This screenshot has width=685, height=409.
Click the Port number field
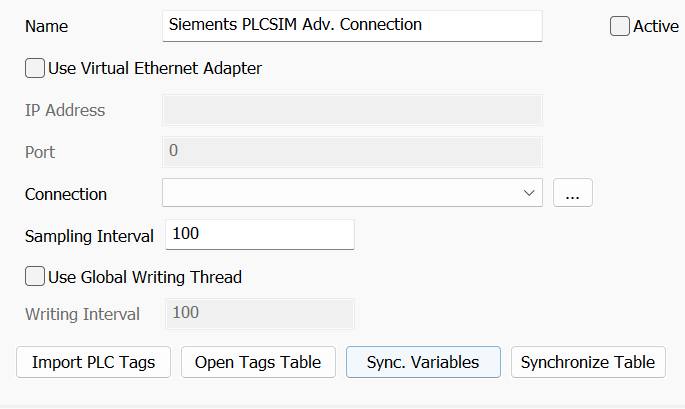[x=351, y=152]
